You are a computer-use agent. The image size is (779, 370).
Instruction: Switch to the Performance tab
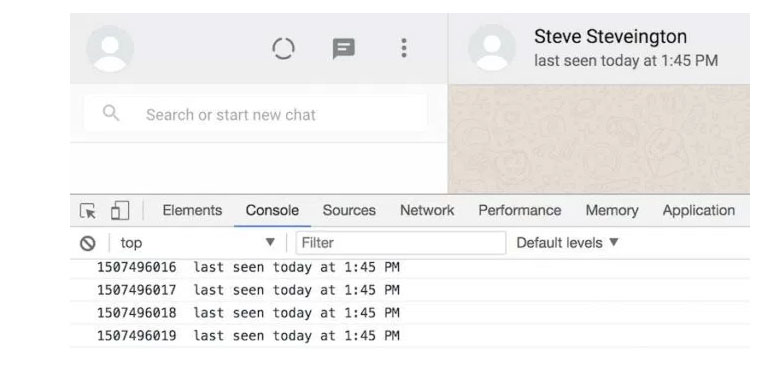click(520, 211)
